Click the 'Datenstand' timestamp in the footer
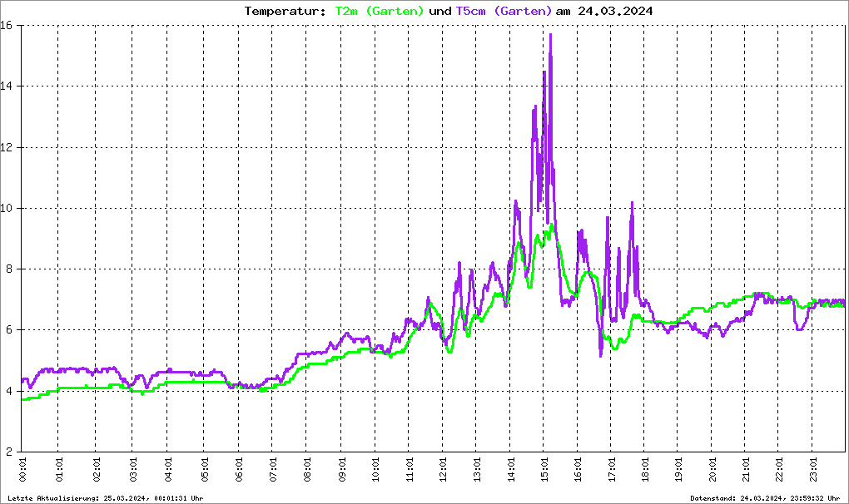 tap(765, 498)
